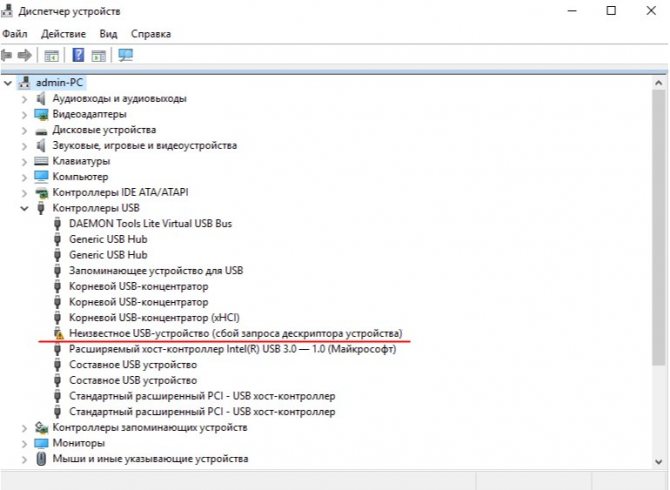This screenshot has width=670, height=490.
Task: Open the Действие menu
Action: pos(63,34)
